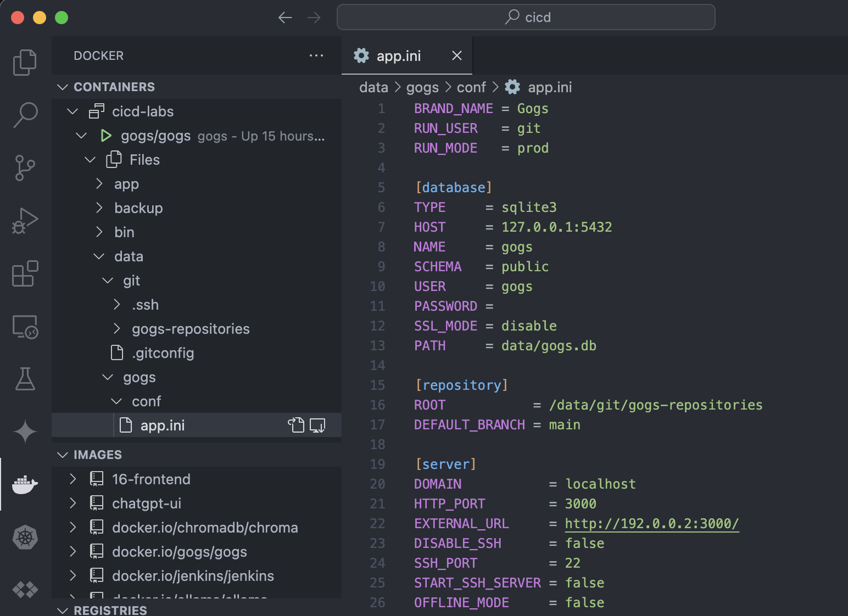This screenshot has width=848, height=616.
Task: Open the Explorer view in activity bar
Action: coord(25,62)
